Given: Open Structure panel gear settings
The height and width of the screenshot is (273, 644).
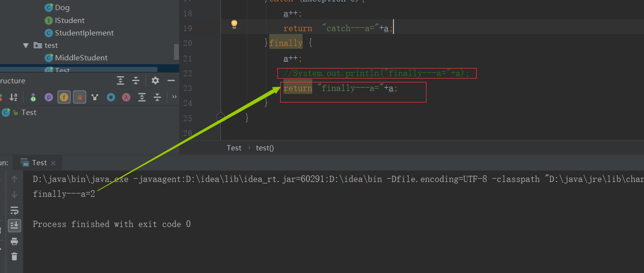Looking at the screenshot, I should (x=155, y=80).
